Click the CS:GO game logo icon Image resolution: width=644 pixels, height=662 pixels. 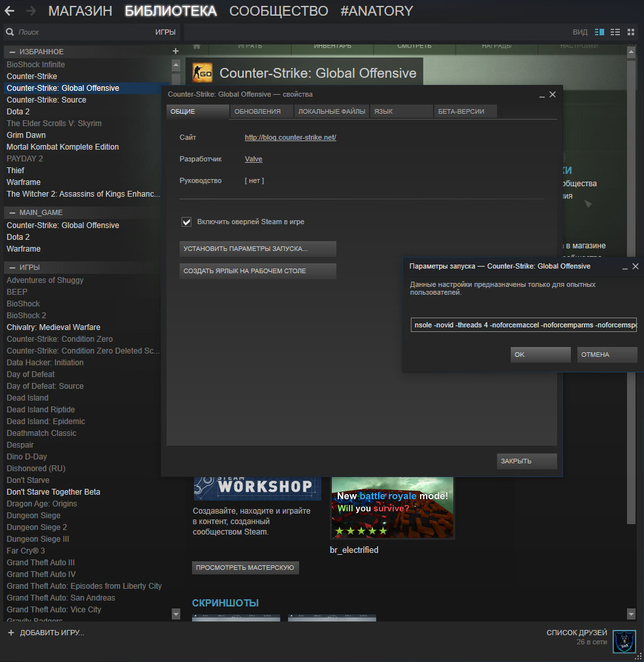pos(202,73)
